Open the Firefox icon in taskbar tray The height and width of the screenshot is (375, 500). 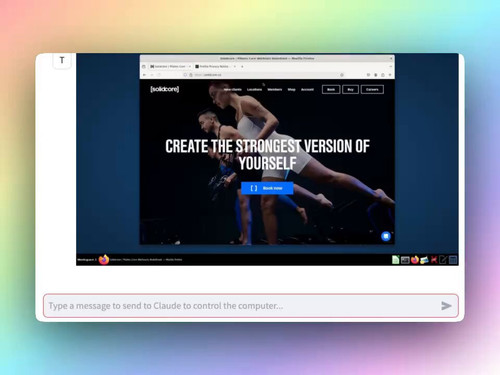tap(415, 260)
